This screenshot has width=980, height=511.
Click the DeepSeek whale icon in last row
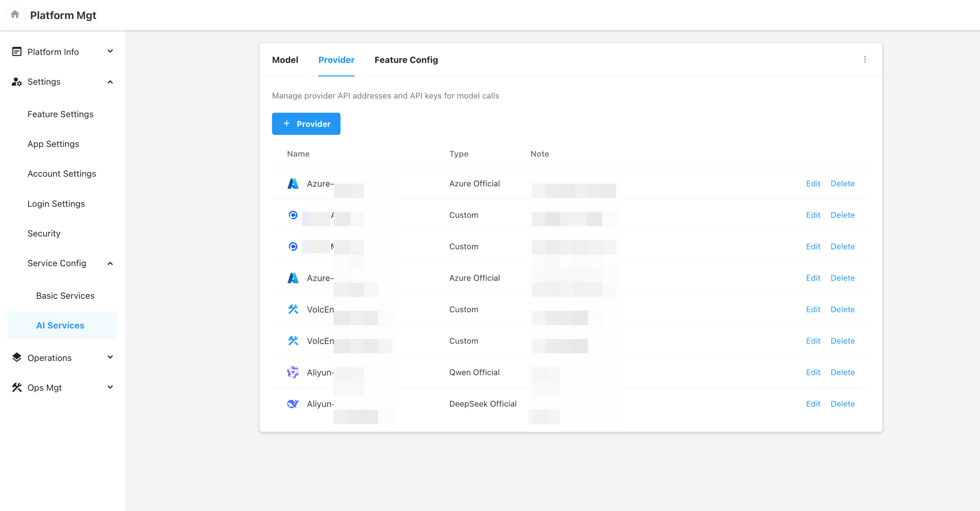click(293, 404)
